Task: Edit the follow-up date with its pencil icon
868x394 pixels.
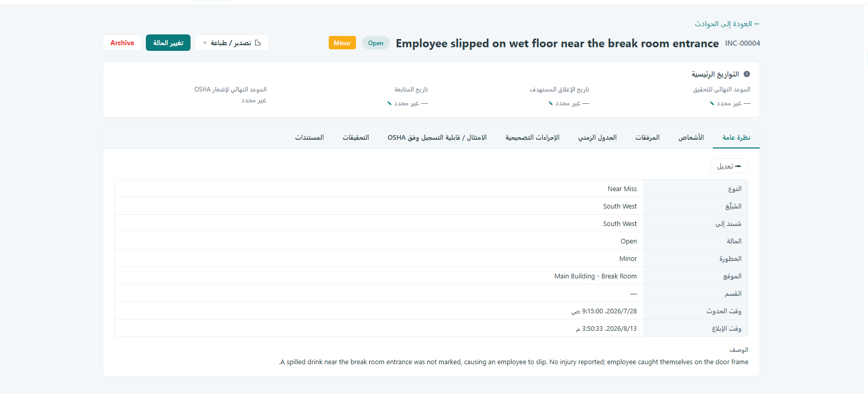Action: [389, 103]
